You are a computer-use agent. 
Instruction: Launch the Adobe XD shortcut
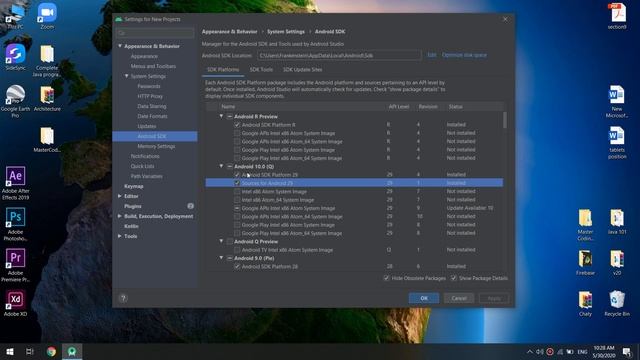(x=15, y=303)
